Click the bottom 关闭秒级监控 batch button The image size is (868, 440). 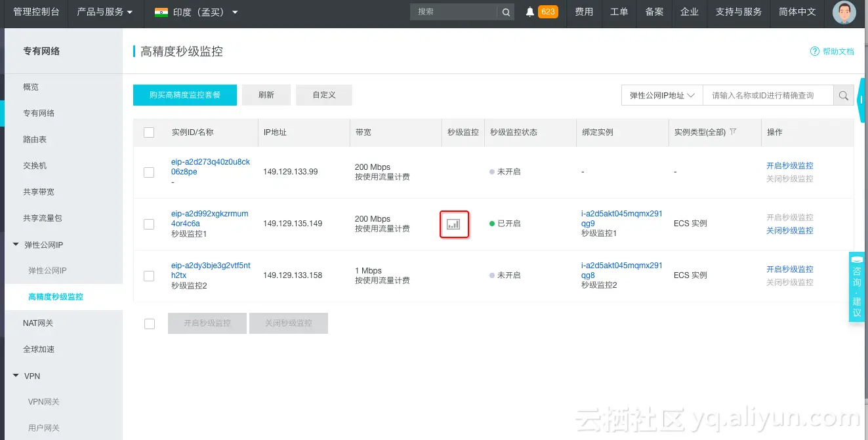(x=289, y=323)
